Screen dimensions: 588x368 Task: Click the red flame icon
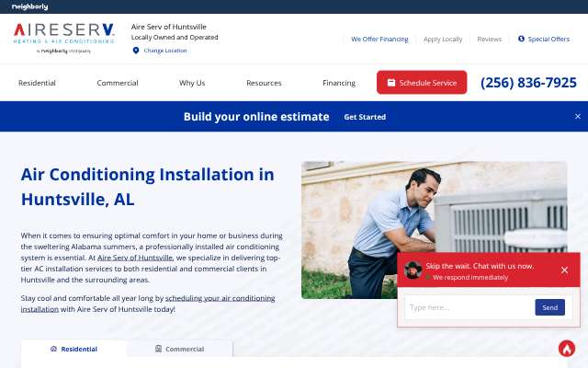coord(567,349)
